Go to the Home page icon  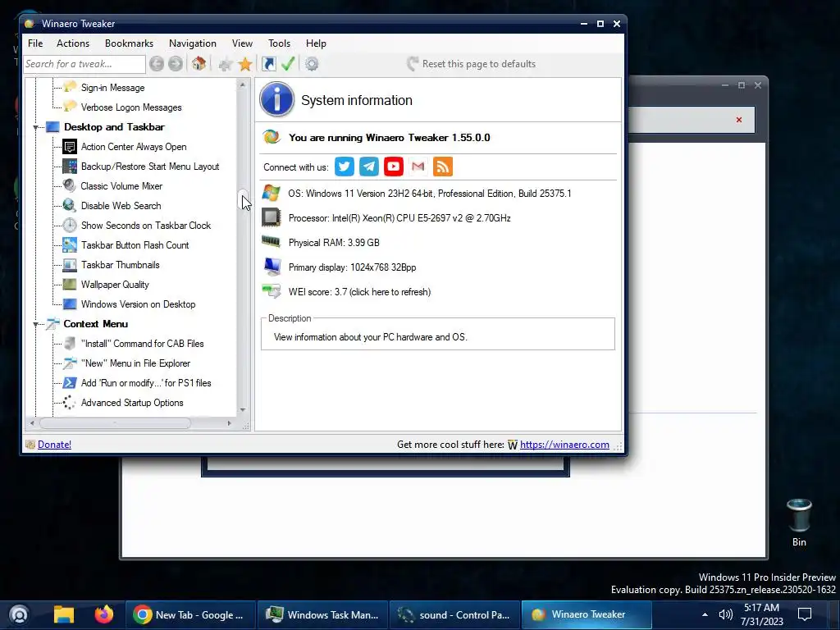[x=199, y=64]
